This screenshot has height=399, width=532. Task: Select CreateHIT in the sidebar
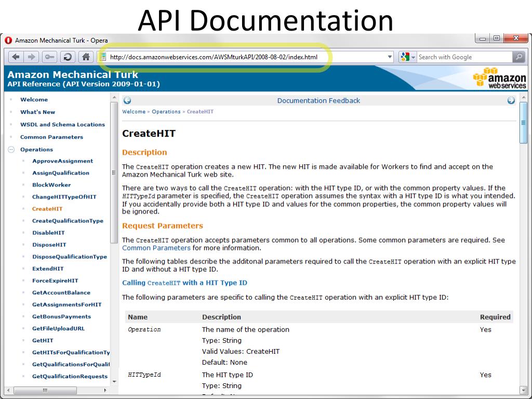pos(47,209)
